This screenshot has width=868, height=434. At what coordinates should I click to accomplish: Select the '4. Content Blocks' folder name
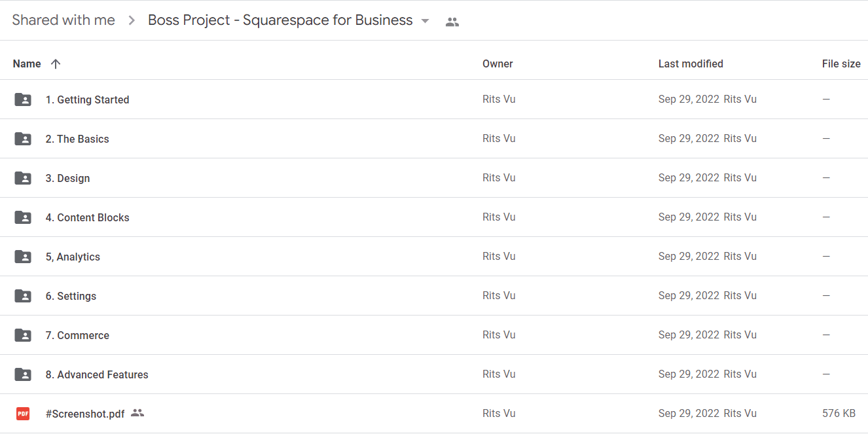(87, 217)
